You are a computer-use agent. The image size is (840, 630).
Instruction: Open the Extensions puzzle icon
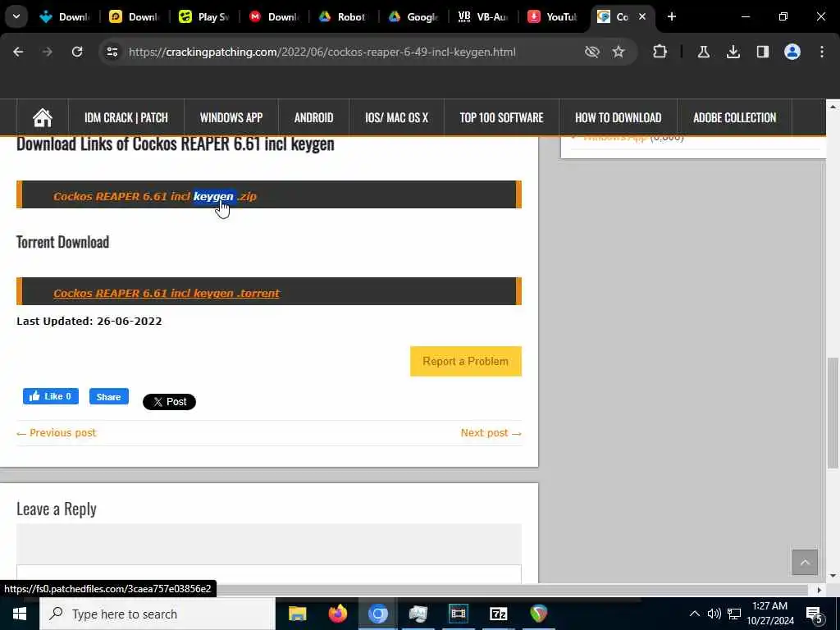[660, 52]
